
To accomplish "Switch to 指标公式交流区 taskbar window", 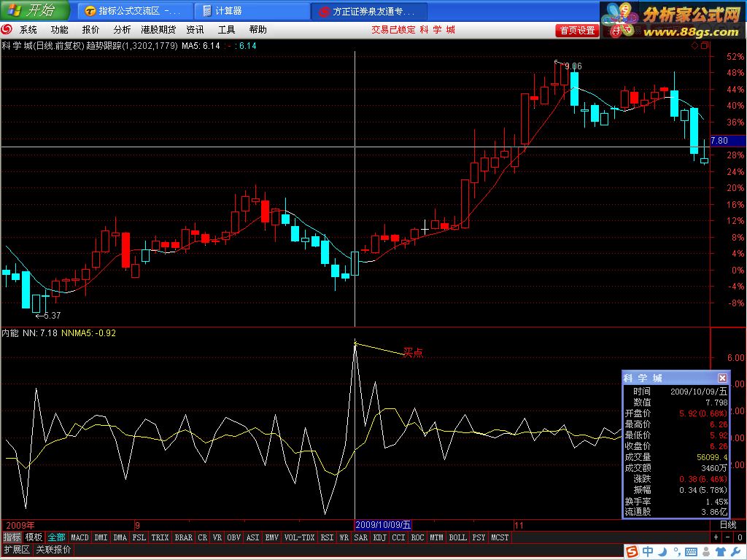I will [135, 11].
